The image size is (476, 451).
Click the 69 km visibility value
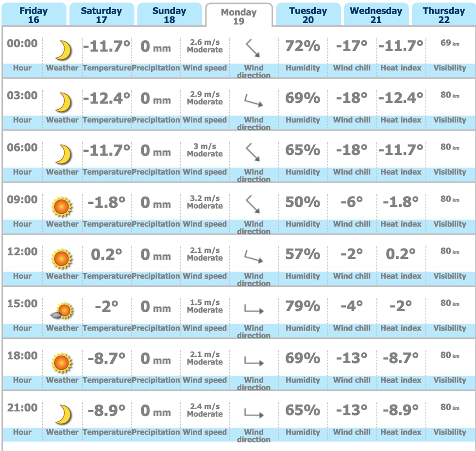(x=450, y=43)
